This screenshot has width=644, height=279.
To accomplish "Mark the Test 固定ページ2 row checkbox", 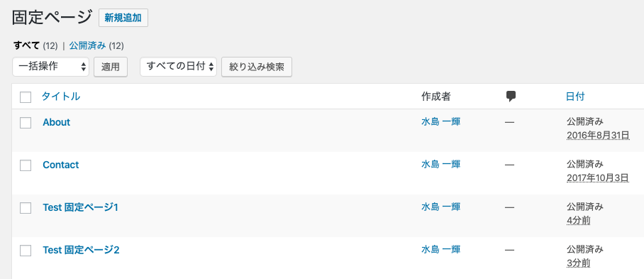I will (x=26, y=251).
